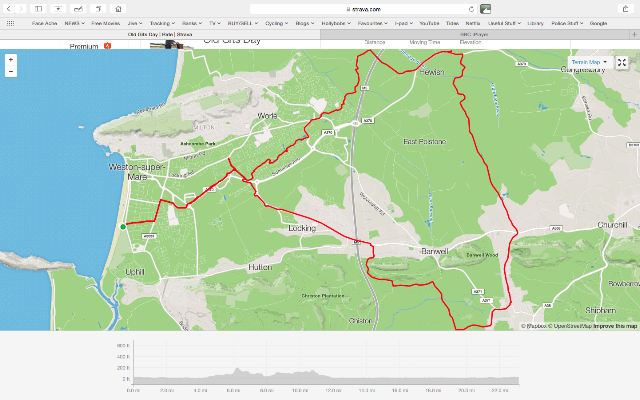Click the Weston-super-Mare map label

tap(136, 172)
